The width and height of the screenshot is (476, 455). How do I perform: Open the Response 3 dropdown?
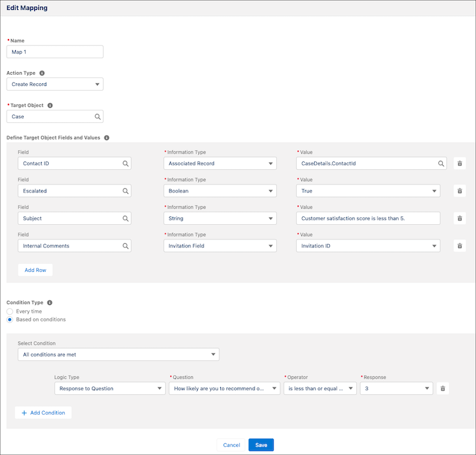[397, 388]
